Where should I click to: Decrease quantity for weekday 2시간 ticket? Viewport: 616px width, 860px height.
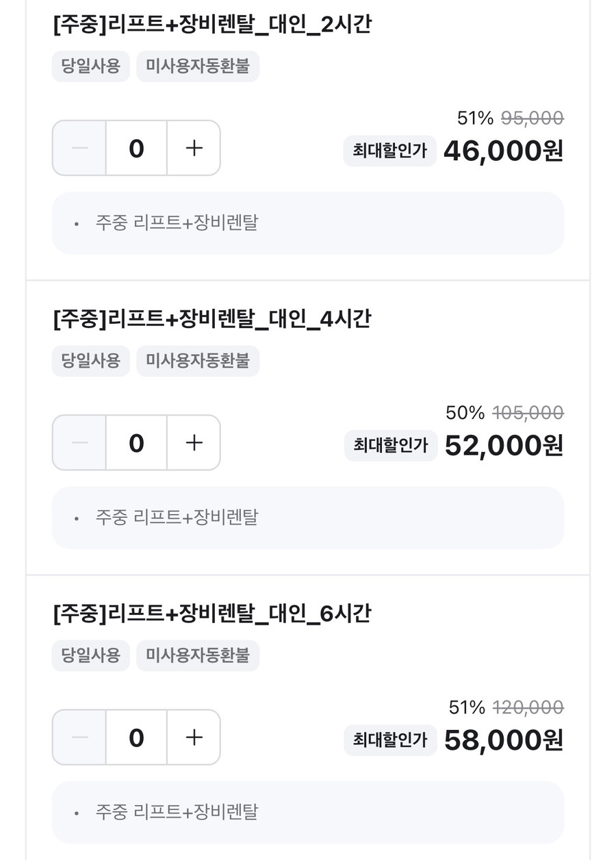tap(79, 148)
